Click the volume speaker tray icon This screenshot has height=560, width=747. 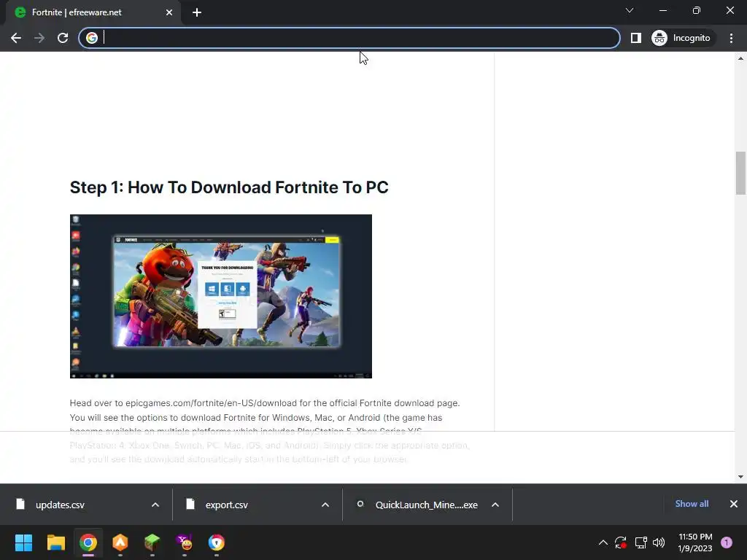pos(659,542)
